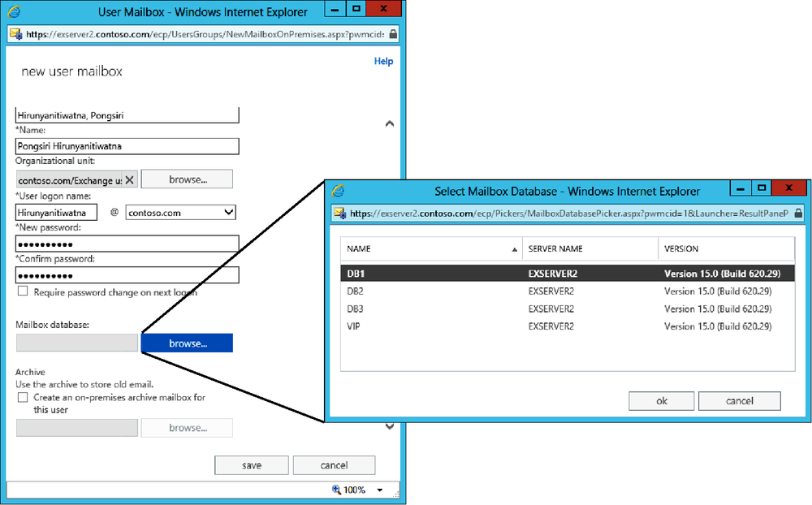812x505 pixels.
Task: Click the blue browse button for Mailbox database
Action: (x=187, y=343)
